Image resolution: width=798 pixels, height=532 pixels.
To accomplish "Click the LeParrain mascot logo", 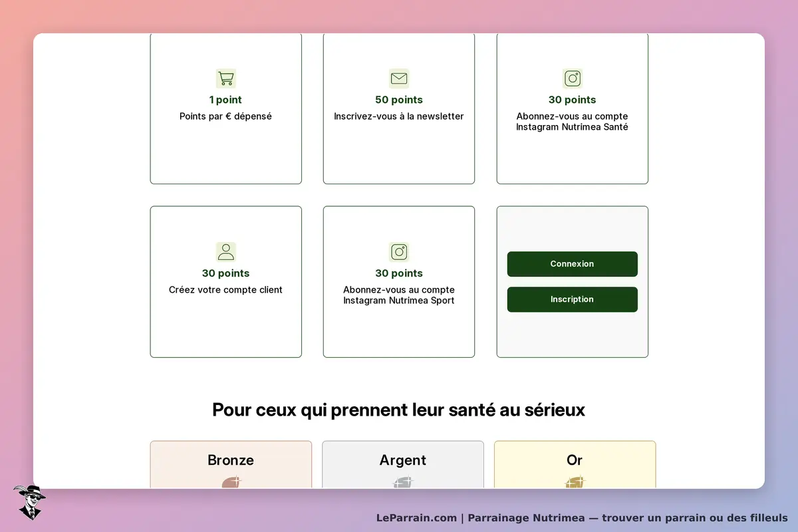I will [x=29, y=502].
